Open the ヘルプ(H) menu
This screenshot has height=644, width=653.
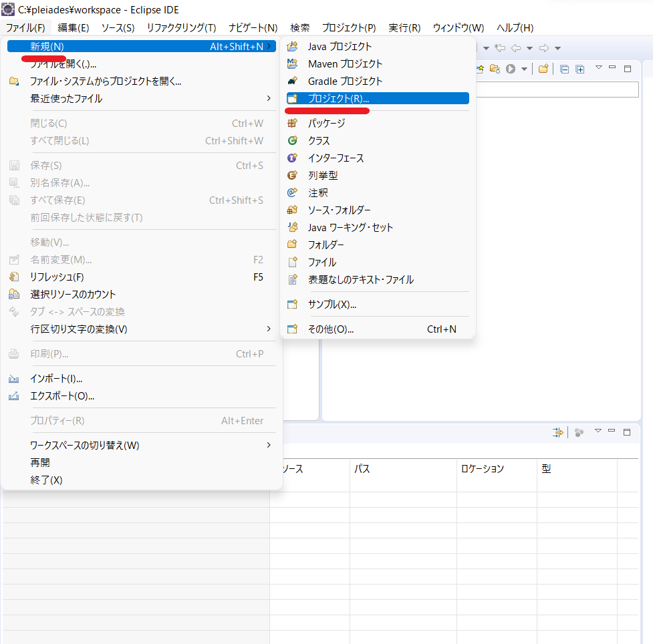click(x=515, y=28)
